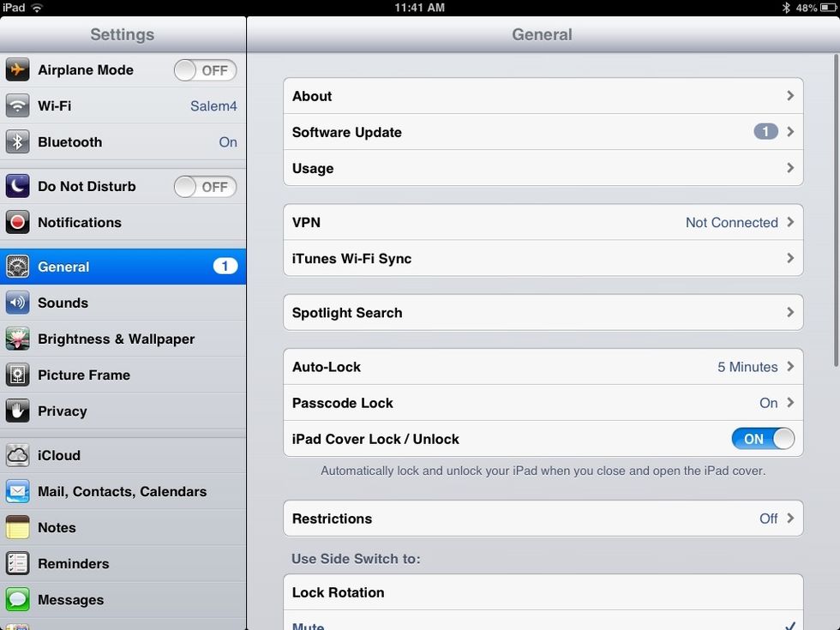Tap the Brightness & Wallpaper label
This screenshot has width=840, height=630.
coord(117,339)
